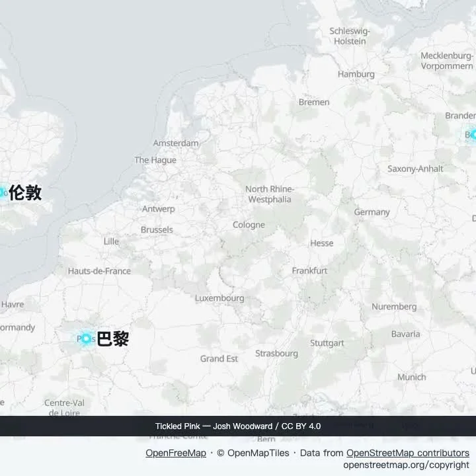Click the Hesse region label

tap(322, 243)
